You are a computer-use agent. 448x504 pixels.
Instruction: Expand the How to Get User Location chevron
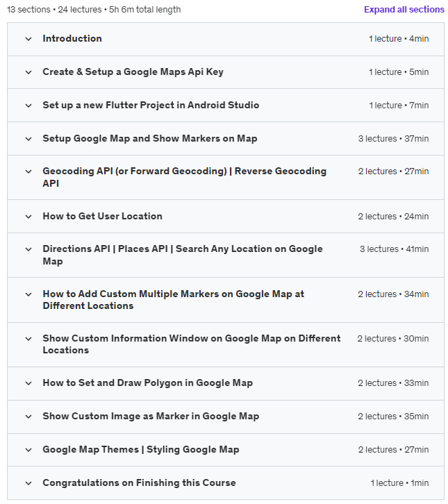click(x=28, y=217)
